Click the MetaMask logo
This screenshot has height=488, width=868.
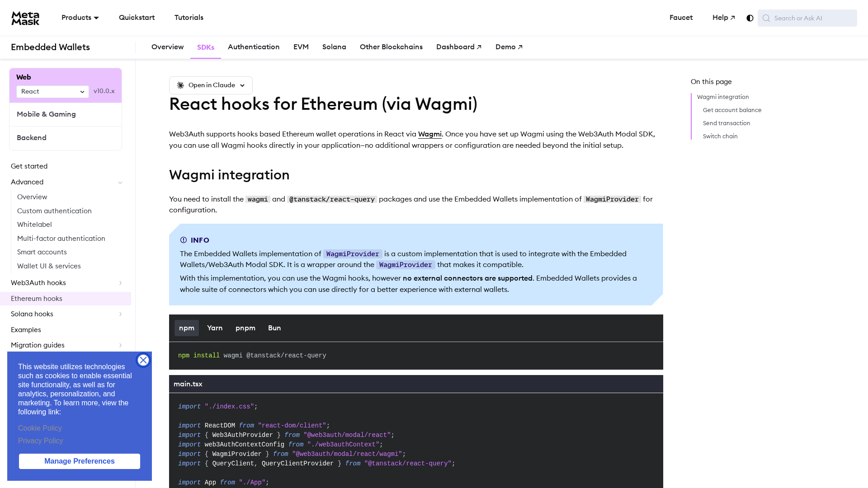(25, 18)
